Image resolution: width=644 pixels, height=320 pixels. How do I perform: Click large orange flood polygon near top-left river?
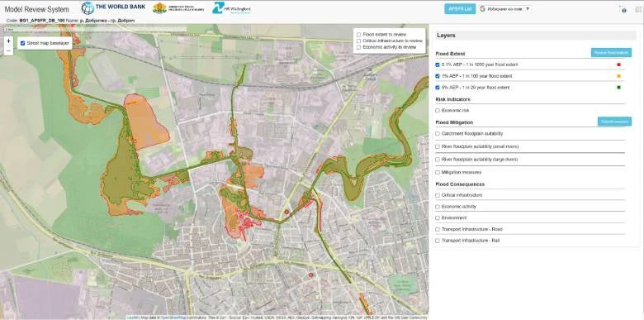(x=145, y=122)
